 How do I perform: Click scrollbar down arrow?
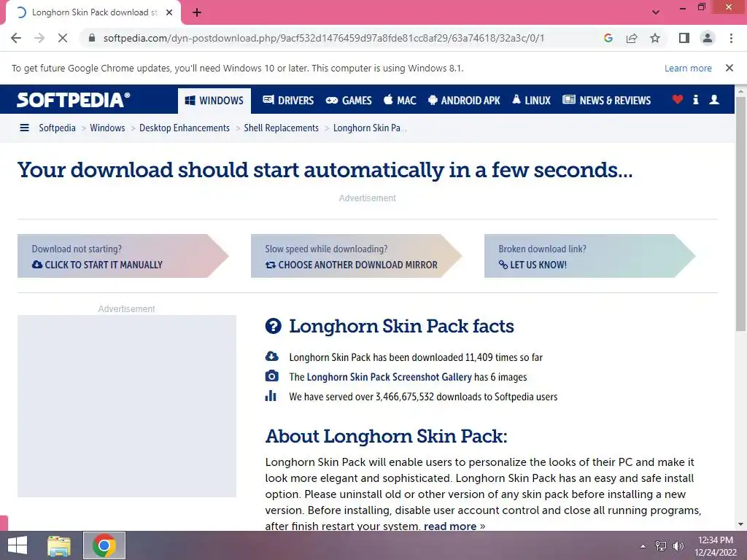[740, 525]
